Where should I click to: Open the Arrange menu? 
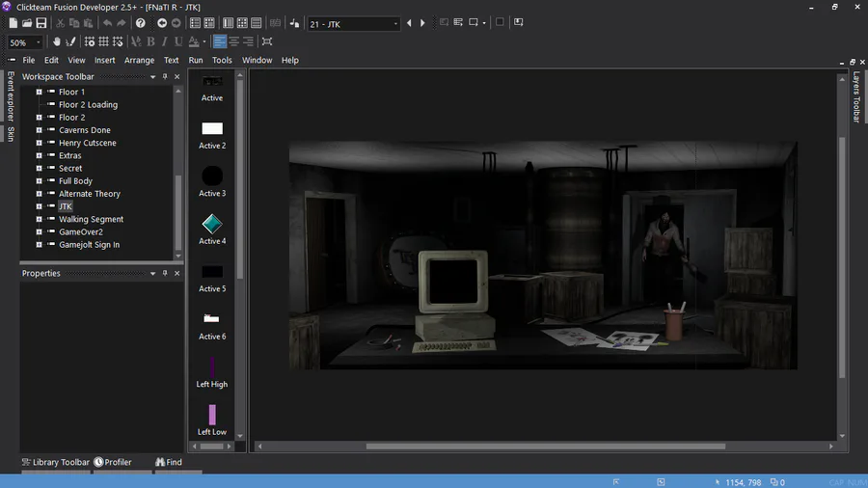coord(139,60)
